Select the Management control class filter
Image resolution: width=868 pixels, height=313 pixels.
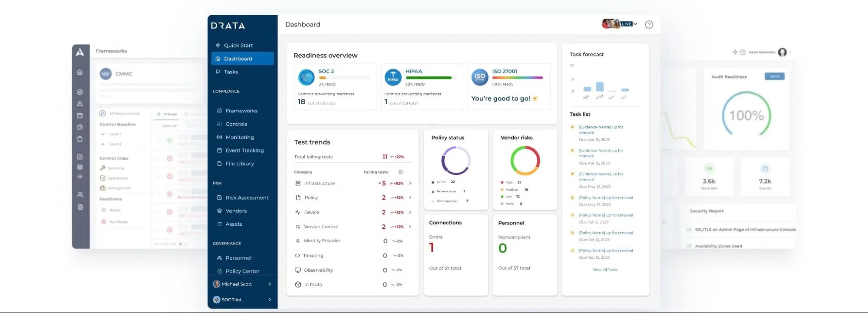(x=116, y=188)
